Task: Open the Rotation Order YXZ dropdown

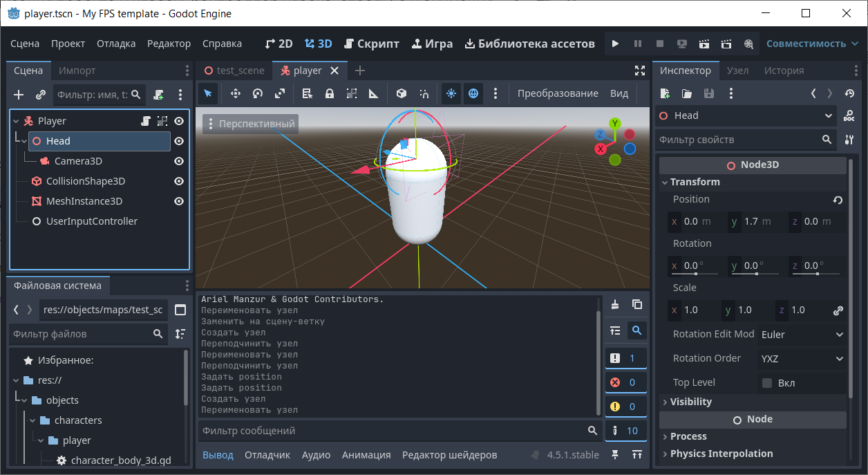Action: coord(802,358)
